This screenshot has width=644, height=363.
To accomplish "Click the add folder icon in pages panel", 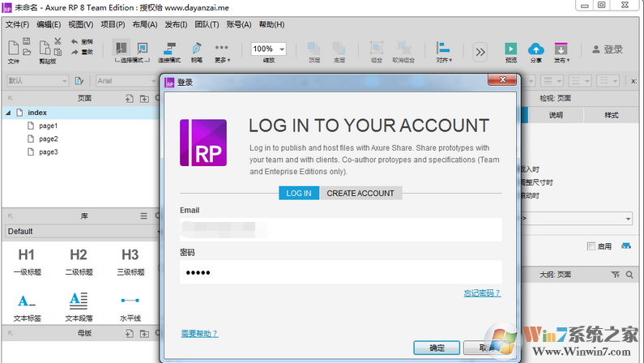I will (144, 99).
